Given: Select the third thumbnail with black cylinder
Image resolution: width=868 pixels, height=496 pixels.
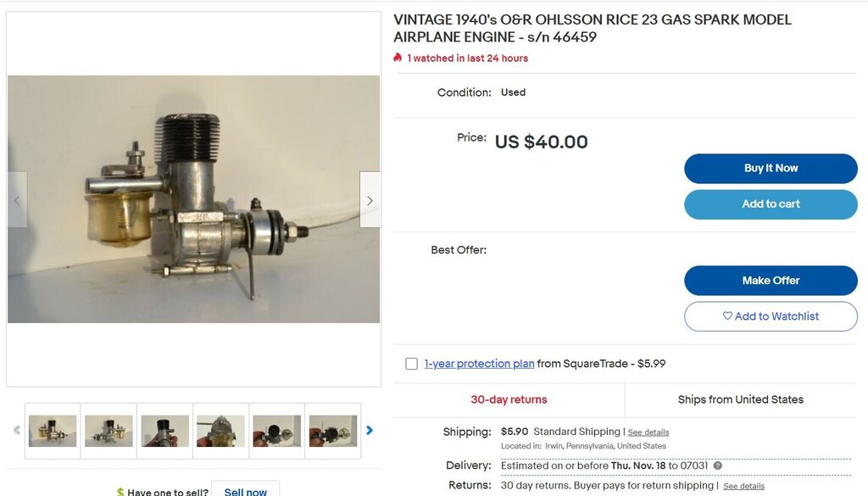Looking at the screenshot, I should tap(165, 431).
